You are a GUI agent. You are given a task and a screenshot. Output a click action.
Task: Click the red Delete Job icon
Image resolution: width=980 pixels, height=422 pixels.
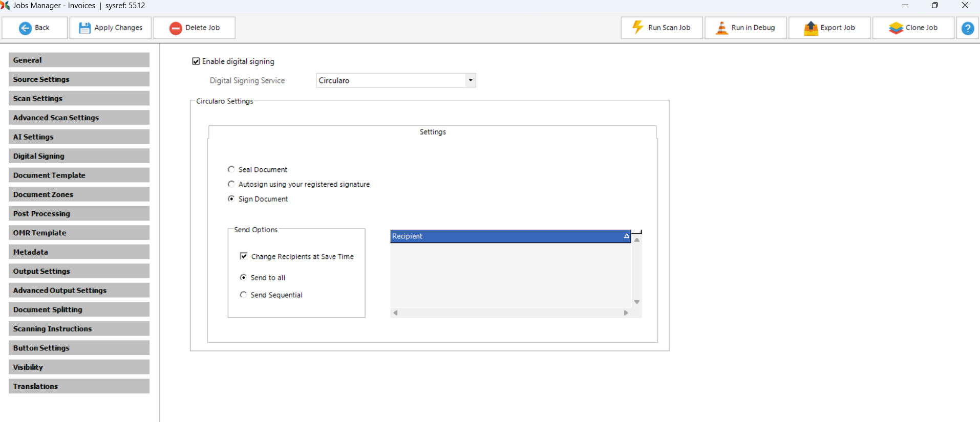tap(176, 28)
